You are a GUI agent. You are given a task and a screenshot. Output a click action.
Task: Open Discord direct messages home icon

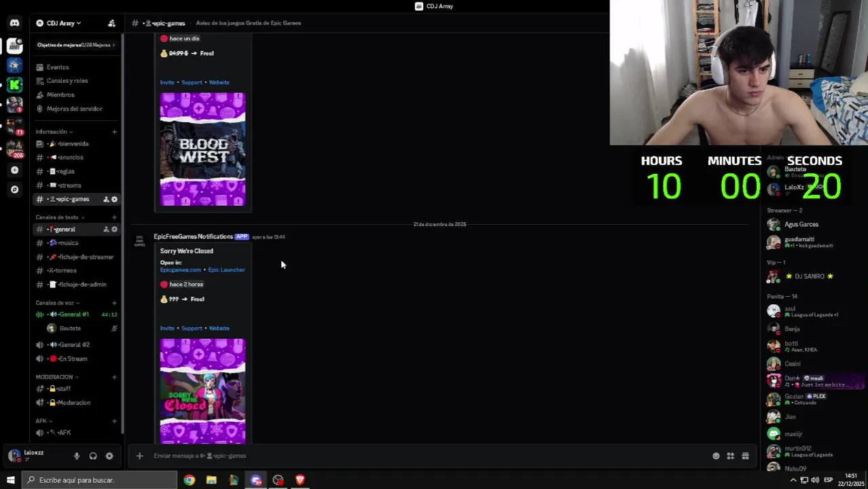tap(14, 23)
